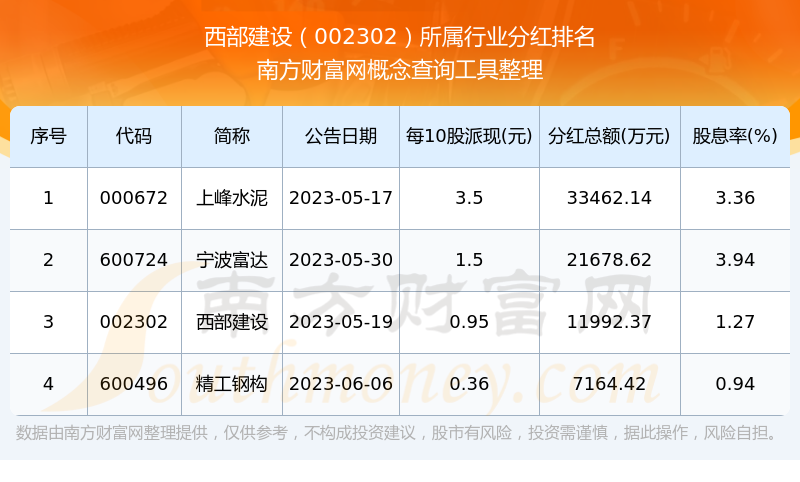Click the 代码 column header

[x=134, y=136]
